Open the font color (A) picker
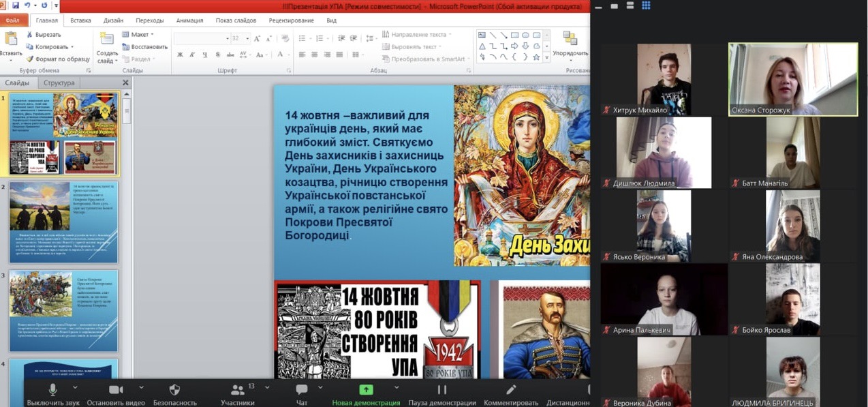 (281, 55)
